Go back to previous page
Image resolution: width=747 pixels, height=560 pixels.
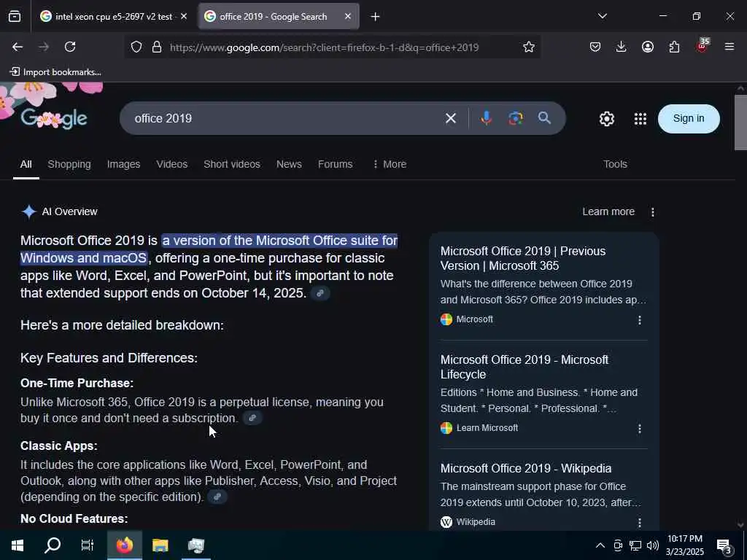[18, 47]
